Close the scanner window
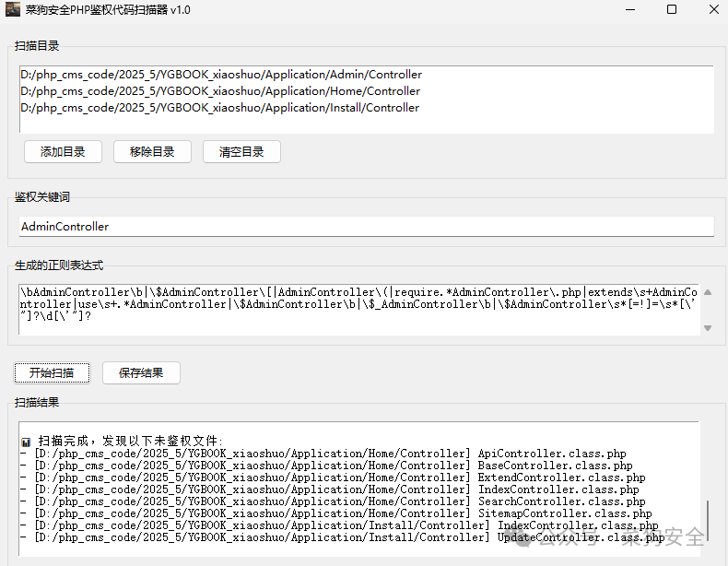Image resolution: width=728 pixels, height=566 pixels. [714, 9]
